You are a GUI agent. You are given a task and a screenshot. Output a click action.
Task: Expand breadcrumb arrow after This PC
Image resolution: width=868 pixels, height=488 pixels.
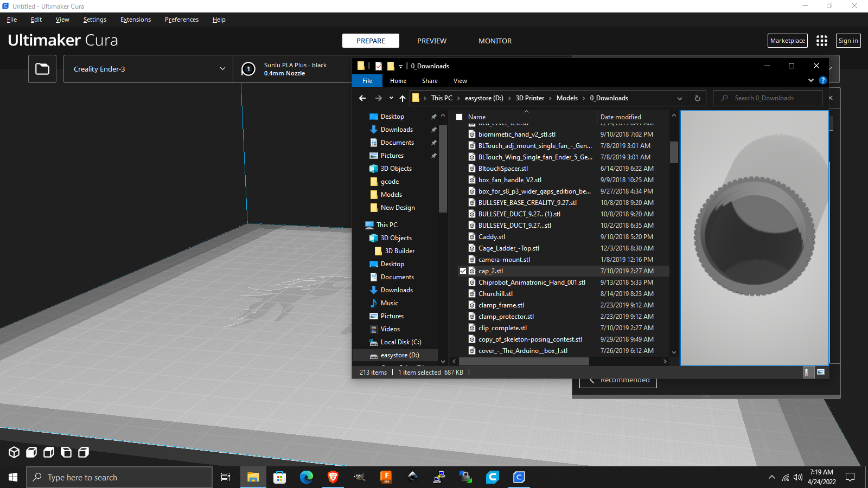(458, 98)
